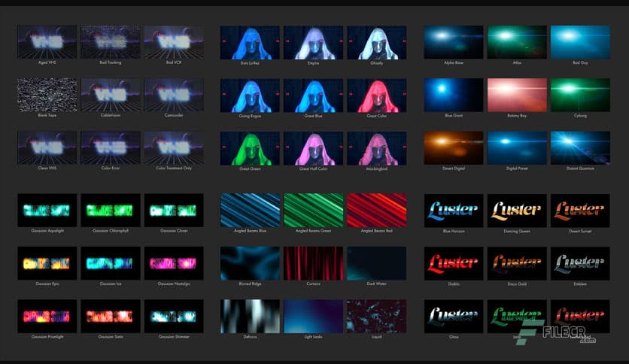
Task: Pick the Color Error preset
Action: click(111, 148)
